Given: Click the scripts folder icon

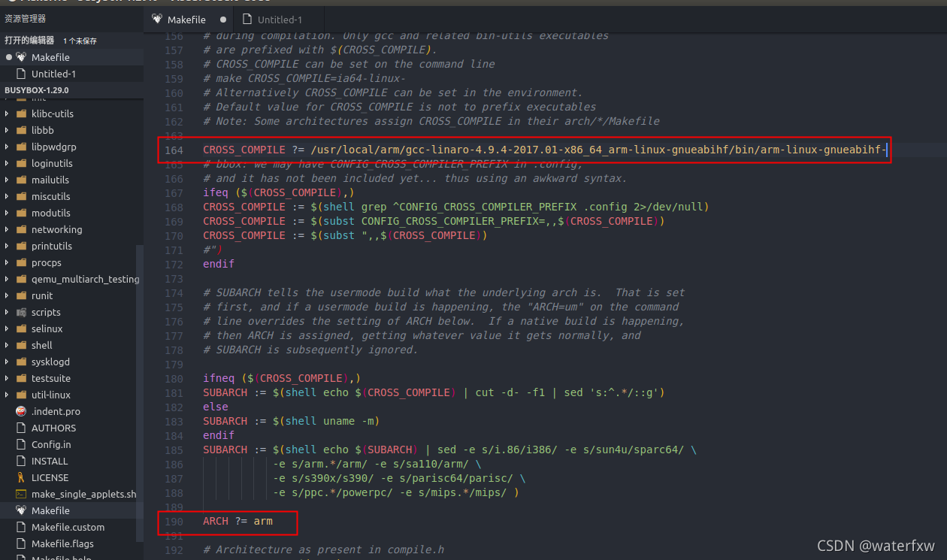Looking at the screenshot, I should click(21, 312).
